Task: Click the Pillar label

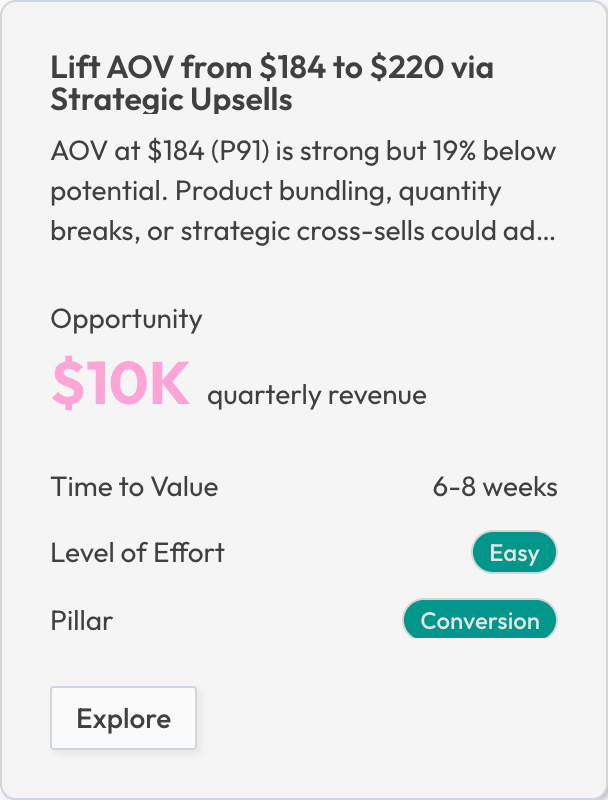Action: 83,620
